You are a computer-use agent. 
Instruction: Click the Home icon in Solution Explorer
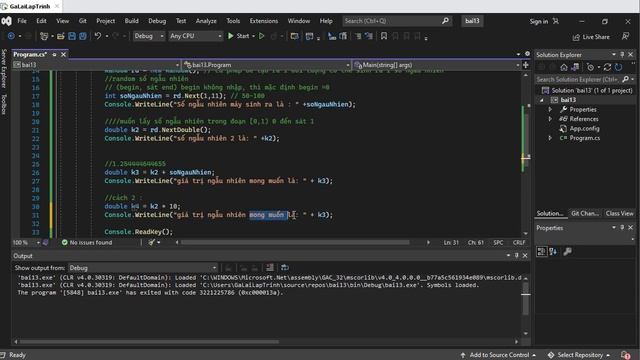click(x=564, y=67)
